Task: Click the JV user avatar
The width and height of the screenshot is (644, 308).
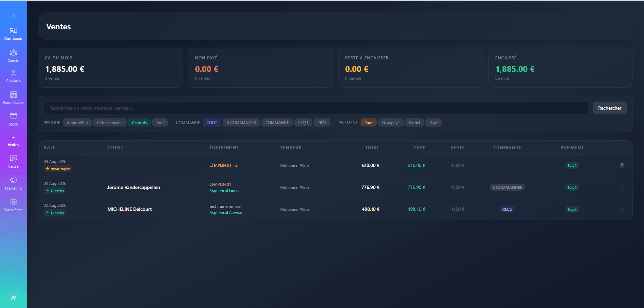Action: coord(13,298)
